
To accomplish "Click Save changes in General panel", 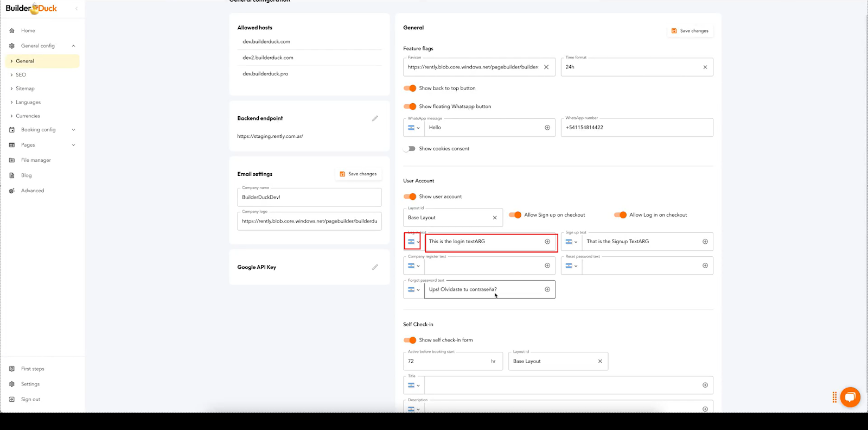I will tap(690, 31).
